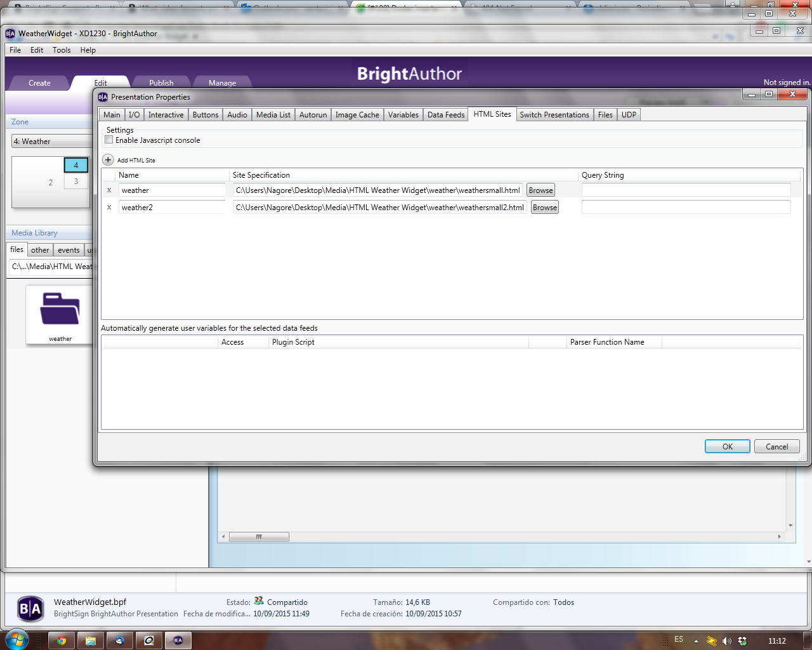812x650 pixels.
Task: Switch to the Manage main tab
Action: [222, 83]
